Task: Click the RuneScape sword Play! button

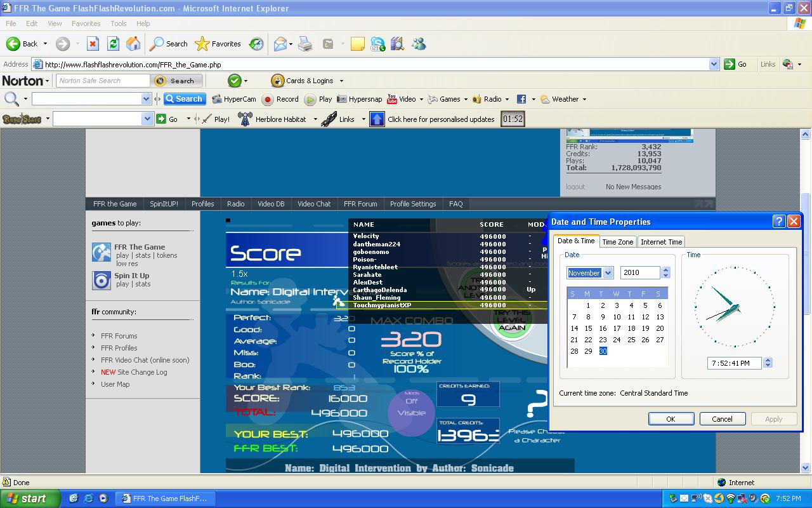Action: 215,119
